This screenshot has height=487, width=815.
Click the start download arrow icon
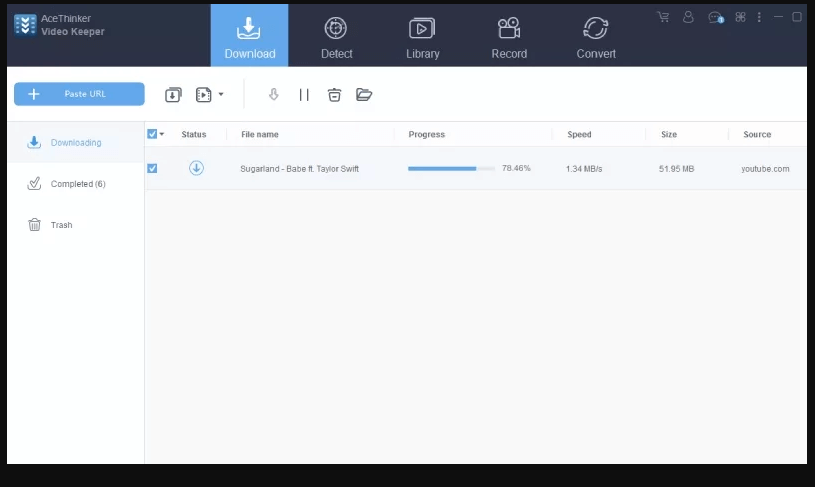(x=273, y=95)
